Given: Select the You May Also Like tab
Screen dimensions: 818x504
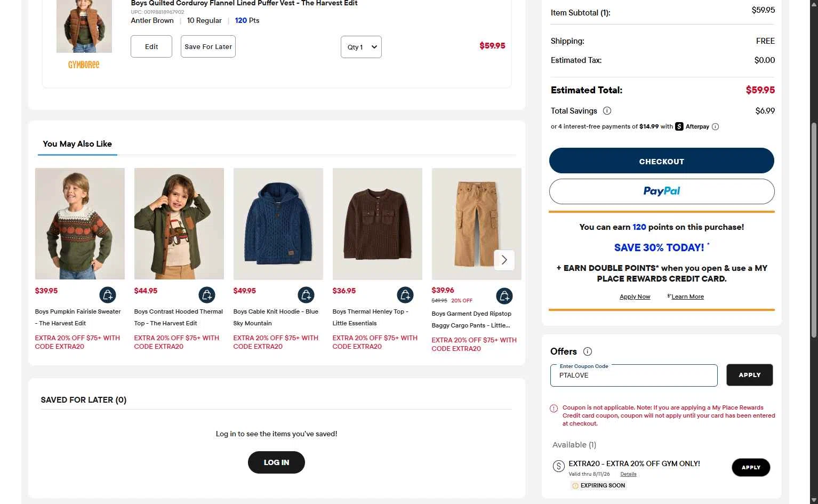Looking at the screenshot, I should 77,144.
